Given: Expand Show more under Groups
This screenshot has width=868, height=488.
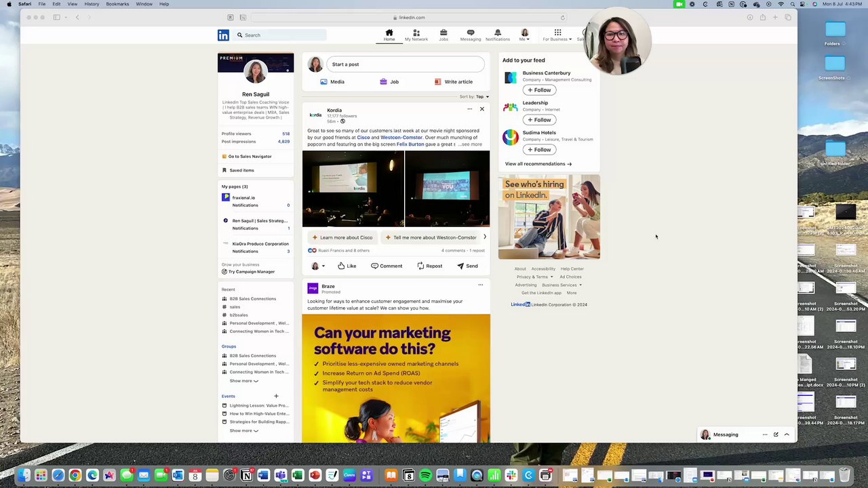Looking at the screenshot, I should pos(243,381).
